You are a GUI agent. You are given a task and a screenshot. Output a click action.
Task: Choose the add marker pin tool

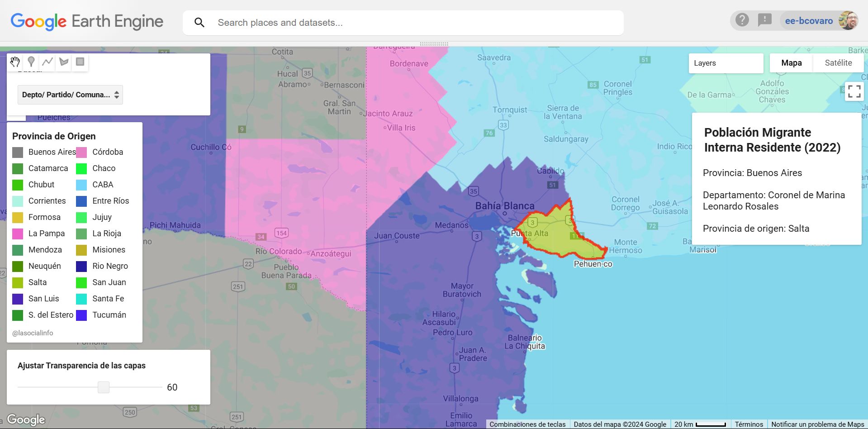coord(31,62)
